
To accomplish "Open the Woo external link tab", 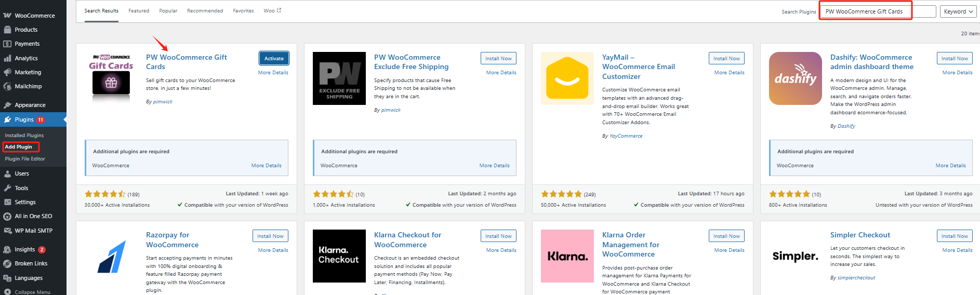I will tap(272, 11).
